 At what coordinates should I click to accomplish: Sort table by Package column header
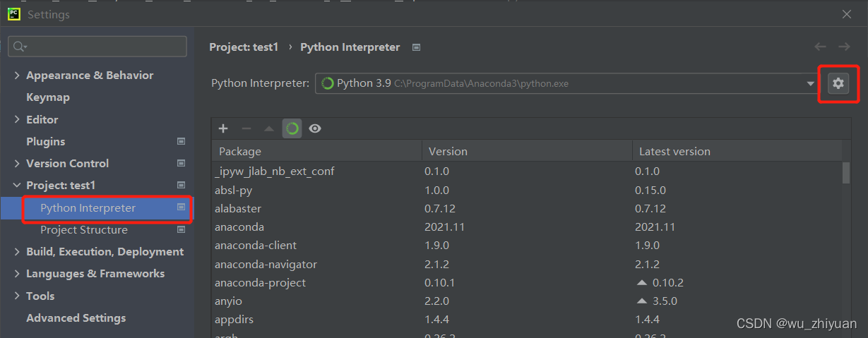point(316,151)
